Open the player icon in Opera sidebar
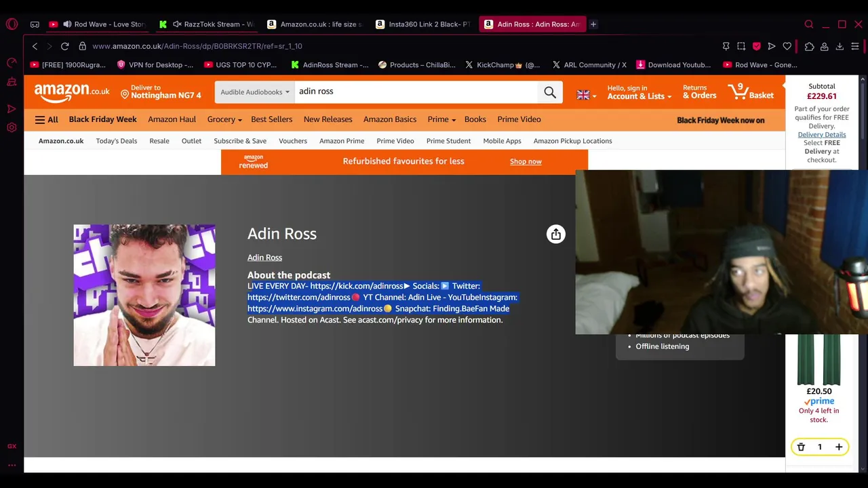This screenshot has width=868, height=488. [12, 108]
